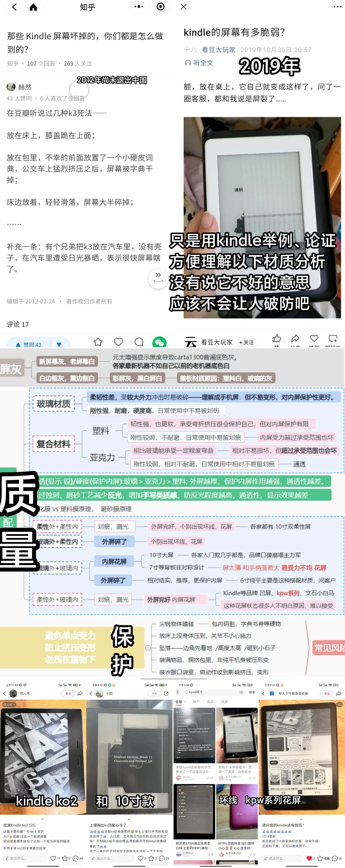Tap the 新屏幕灰、老屏幕白 node

(67, 362)
